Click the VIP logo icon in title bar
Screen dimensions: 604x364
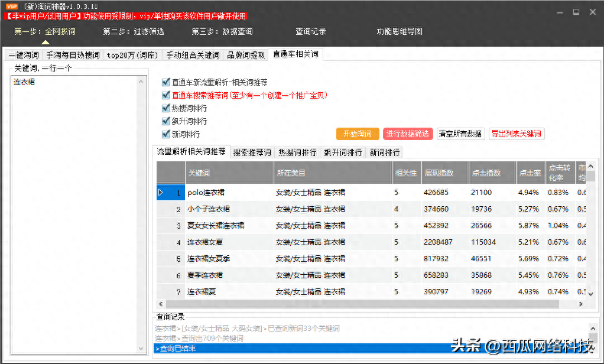(x=12, y=6)
